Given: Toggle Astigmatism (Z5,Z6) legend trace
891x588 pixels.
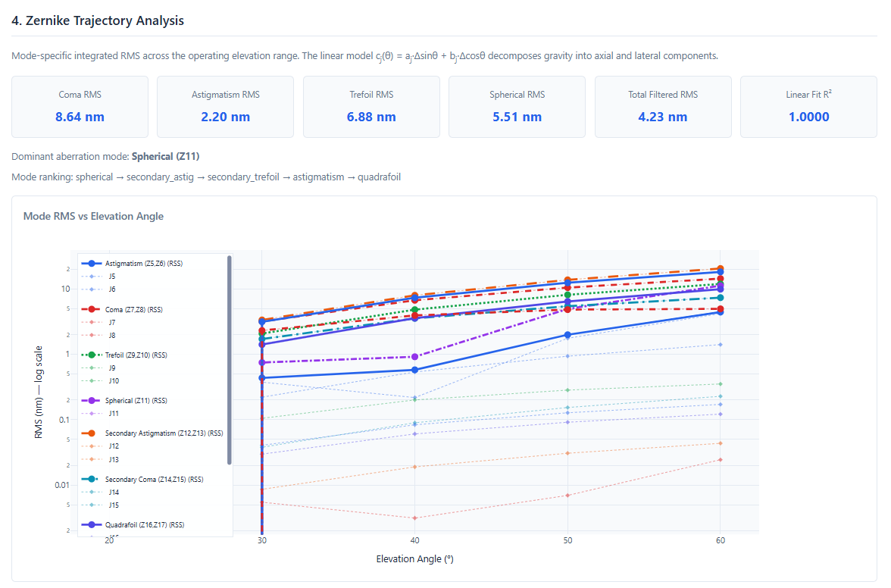Looking at the screenshot, I should click(x=143, y=264).
